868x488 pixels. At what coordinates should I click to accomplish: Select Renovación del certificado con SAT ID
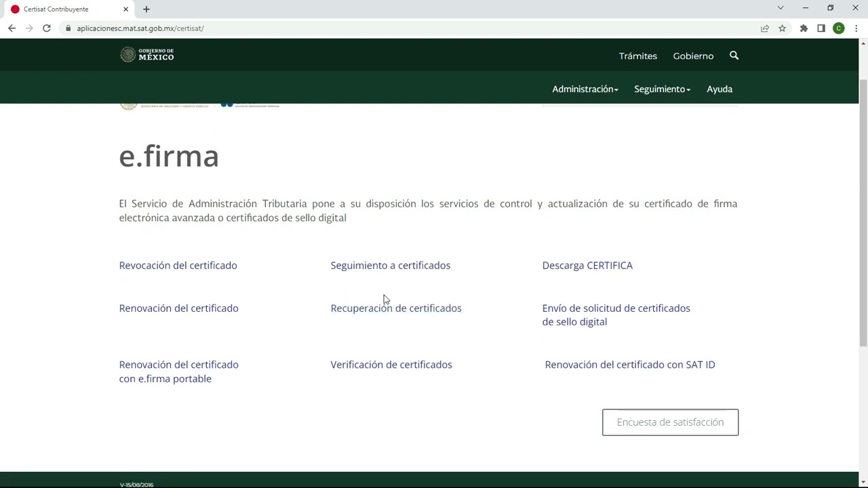[629, 364]
